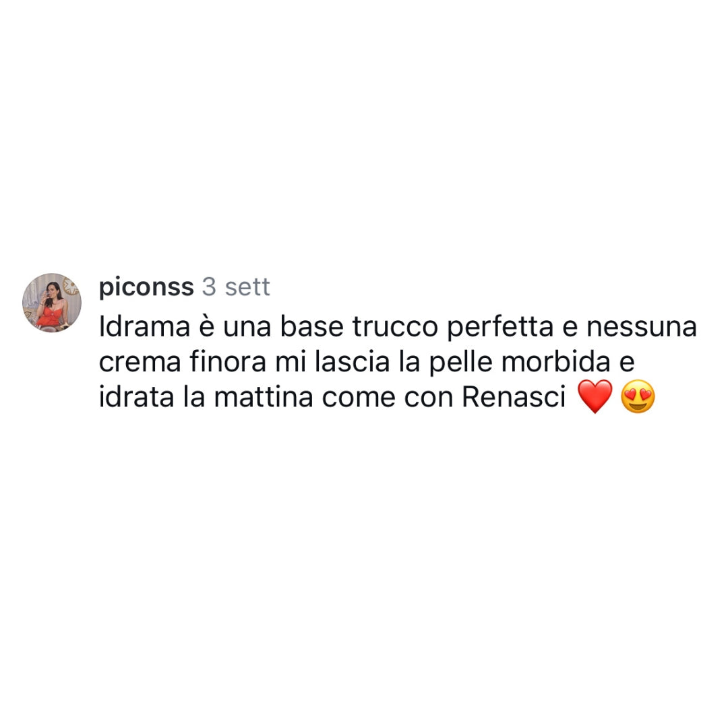Click the red heart emoji
The image size is (728, 728).
tap(595, 396)
